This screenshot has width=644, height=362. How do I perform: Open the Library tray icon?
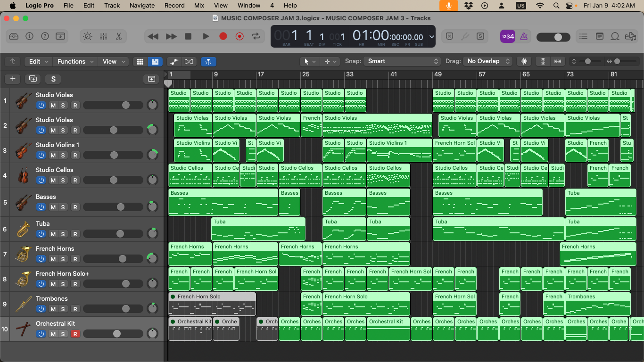click(x=14, y=36)
